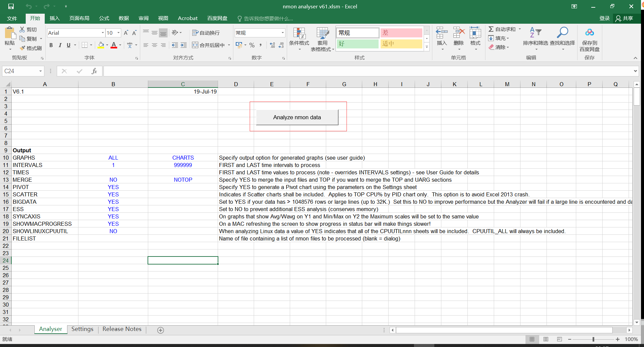Viewport: 644px width, 347px height.
Task: Click Save to Baidu Netdisk icon
Action: [x=590, y=32]
